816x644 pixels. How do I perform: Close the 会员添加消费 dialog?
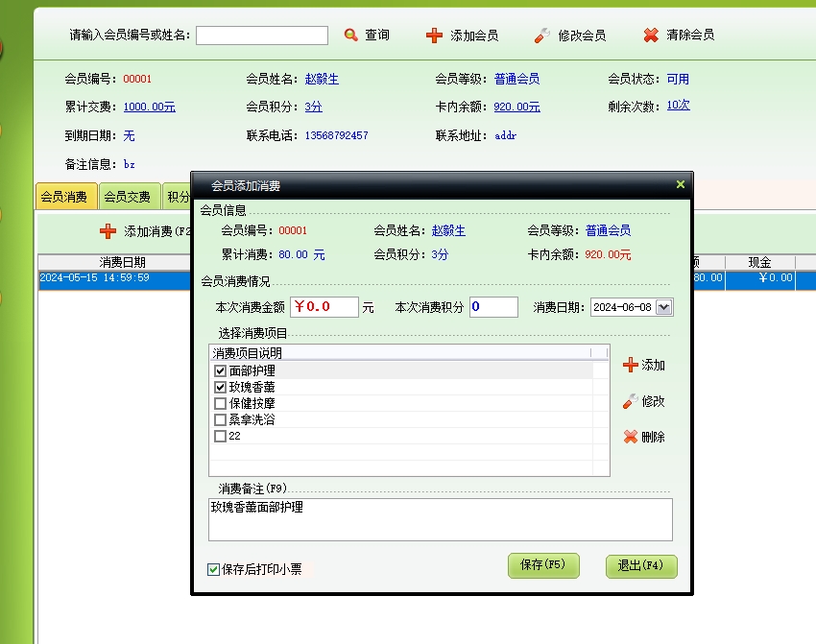[x=680, y=184]
